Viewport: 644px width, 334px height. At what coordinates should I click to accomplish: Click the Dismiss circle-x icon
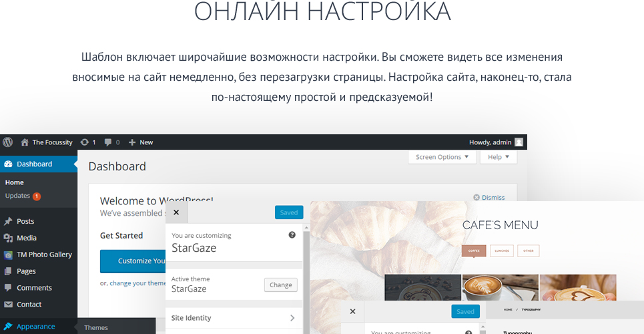pos(476,198)
